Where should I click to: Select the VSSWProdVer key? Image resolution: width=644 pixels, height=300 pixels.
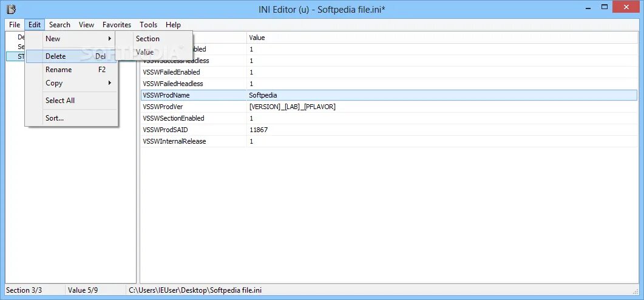pyautogui.click(x=163, y=107)
